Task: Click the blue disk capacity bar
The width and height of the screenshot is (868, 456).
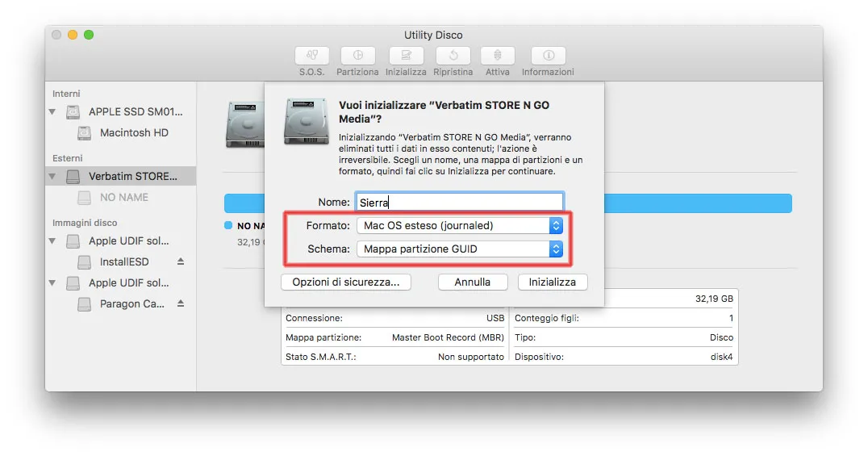Action: click(x=698, y=203)
